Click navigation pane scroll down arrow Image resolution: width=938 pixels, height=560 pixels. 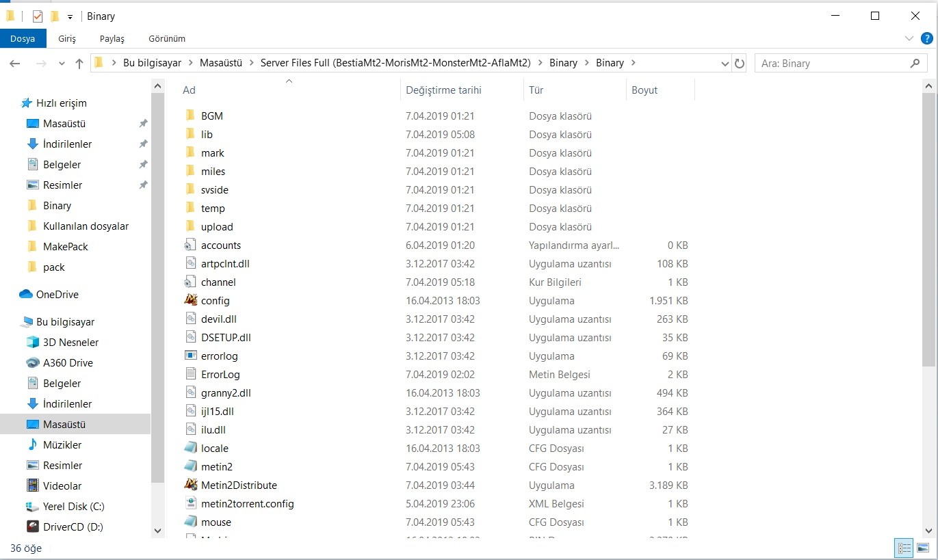157,530
